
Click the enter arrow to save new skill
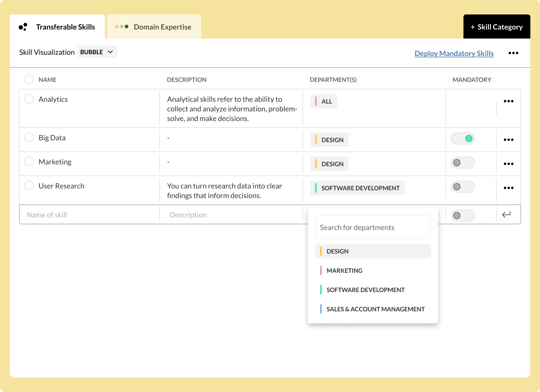click(507, 214)
